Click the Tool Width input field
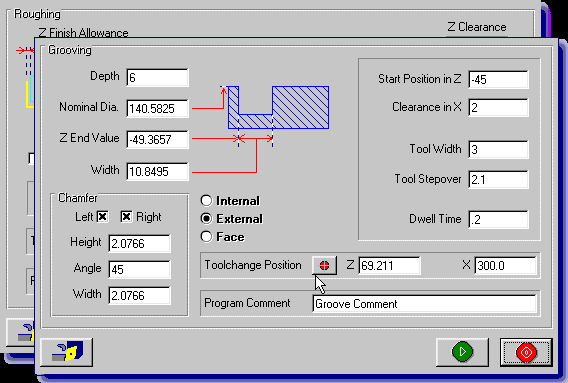The image size is (568, 383). tap(498, 149)
